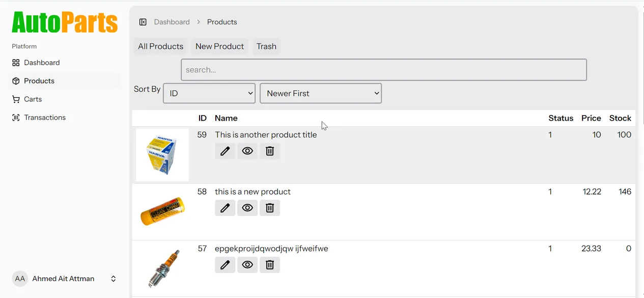
Task: Go to Transactions in sidebar
Action: (x=44, y=118)
